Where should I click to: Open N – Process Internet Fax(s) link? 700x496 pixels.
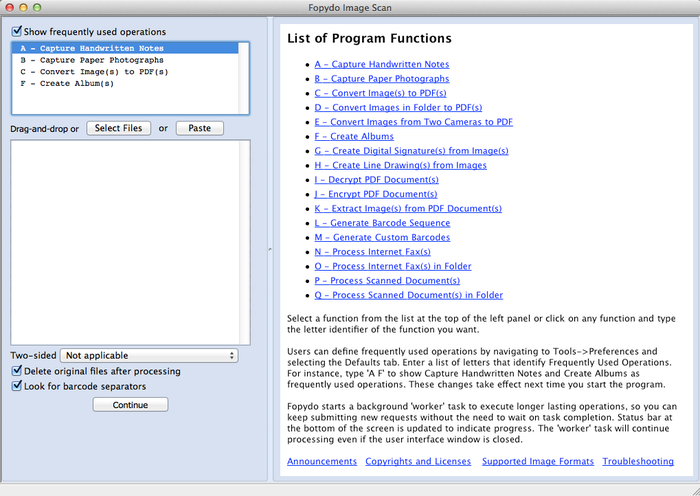(x=372, y=252)
